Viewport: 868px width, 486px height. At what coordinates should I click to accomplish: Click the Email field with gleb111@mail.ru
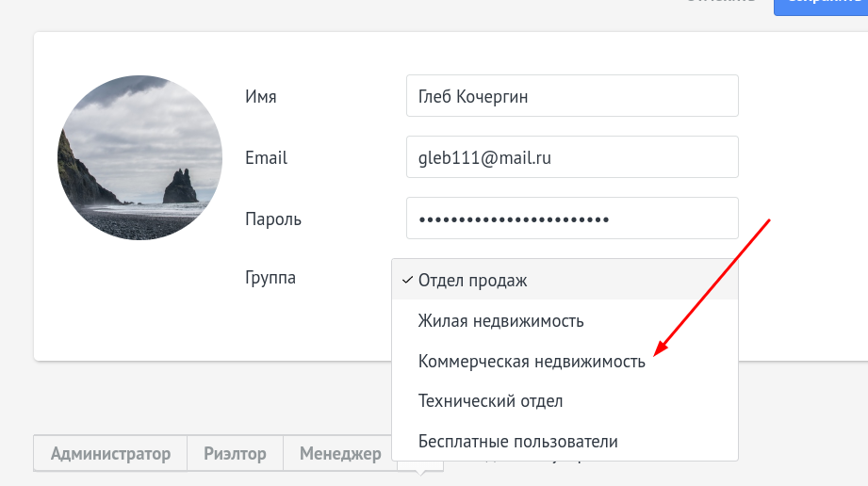coord(572,157)
